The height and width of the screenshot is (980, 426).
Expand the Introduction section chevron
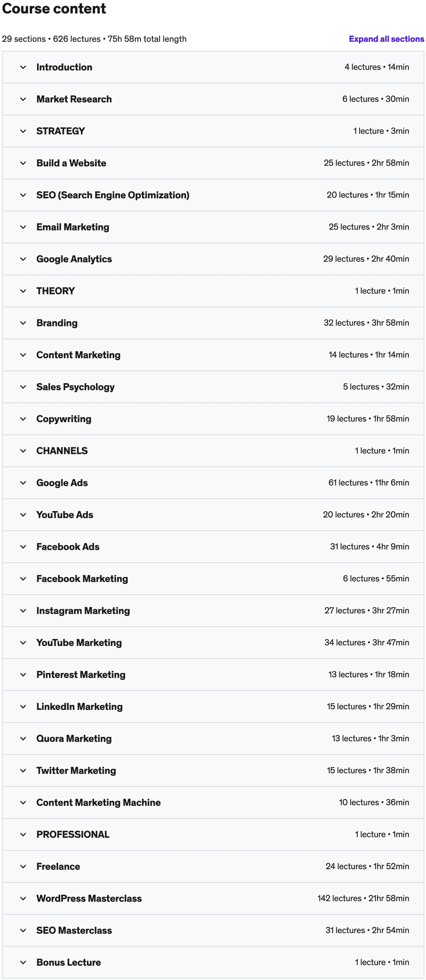(23, 67)
